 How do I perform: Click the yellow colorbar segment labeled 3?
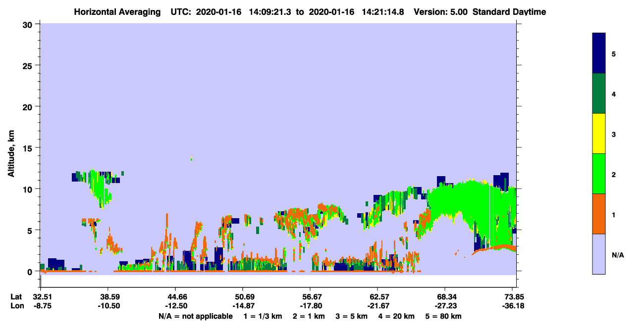[599, 134]
